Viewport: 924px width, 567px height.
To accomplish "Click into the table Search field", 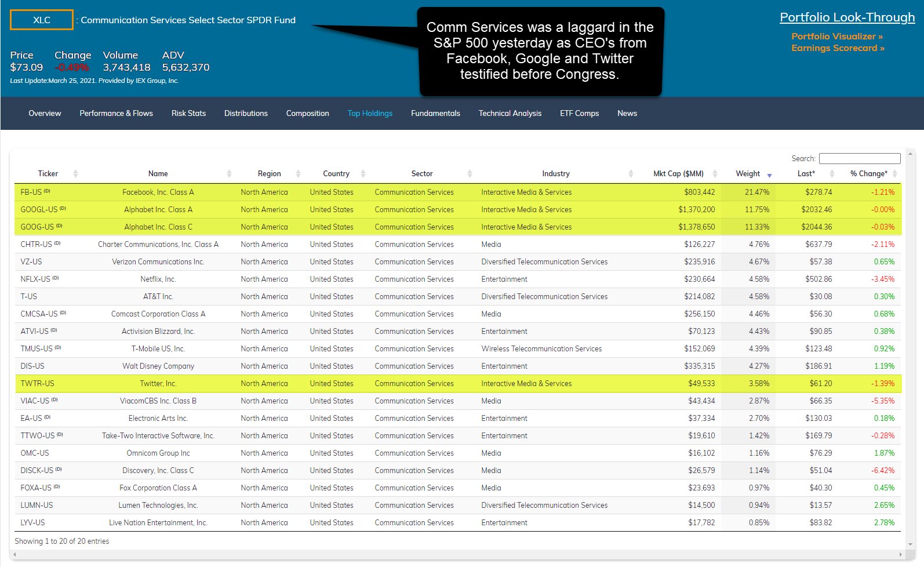I will pos(860,158).
